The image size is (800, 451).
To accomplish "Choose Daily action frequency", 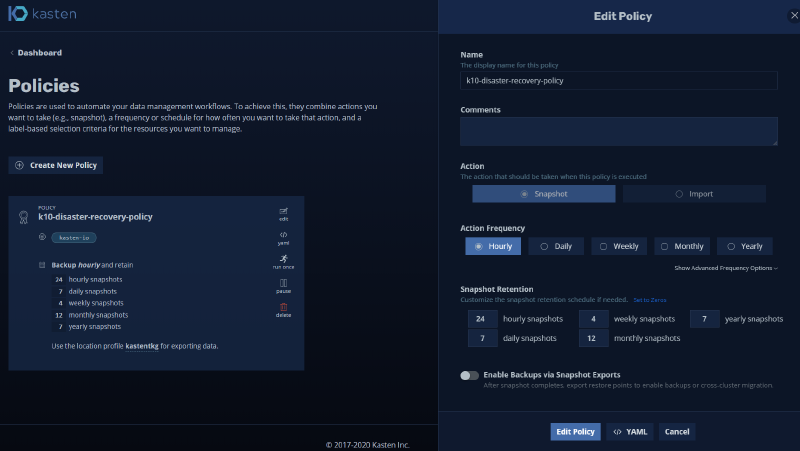I will click(x=556, y=246).
